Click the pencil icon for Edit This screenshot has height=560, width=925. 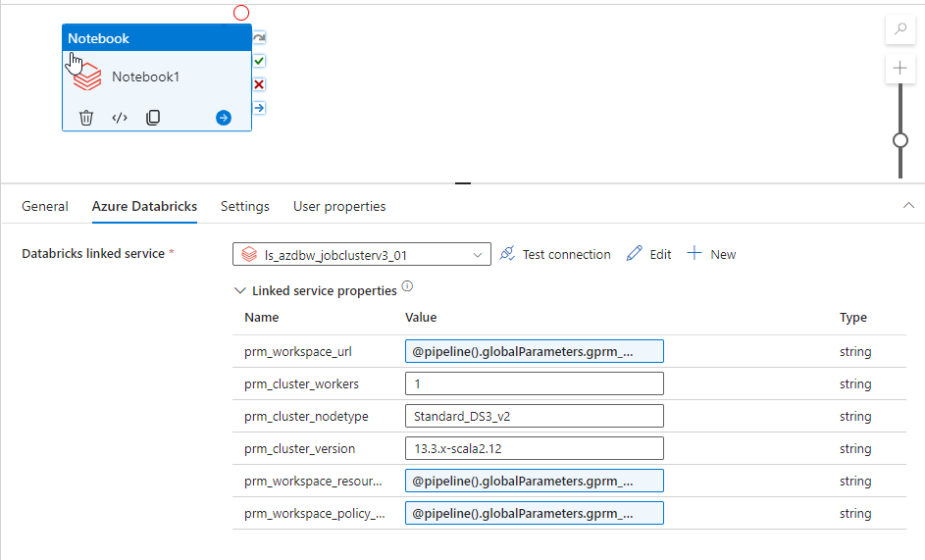(635, 254)
